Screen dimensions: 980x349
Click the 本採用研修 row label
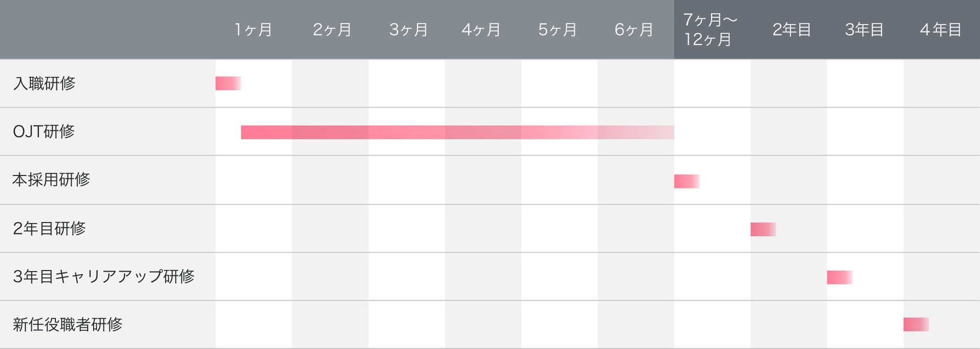point(51,180)
